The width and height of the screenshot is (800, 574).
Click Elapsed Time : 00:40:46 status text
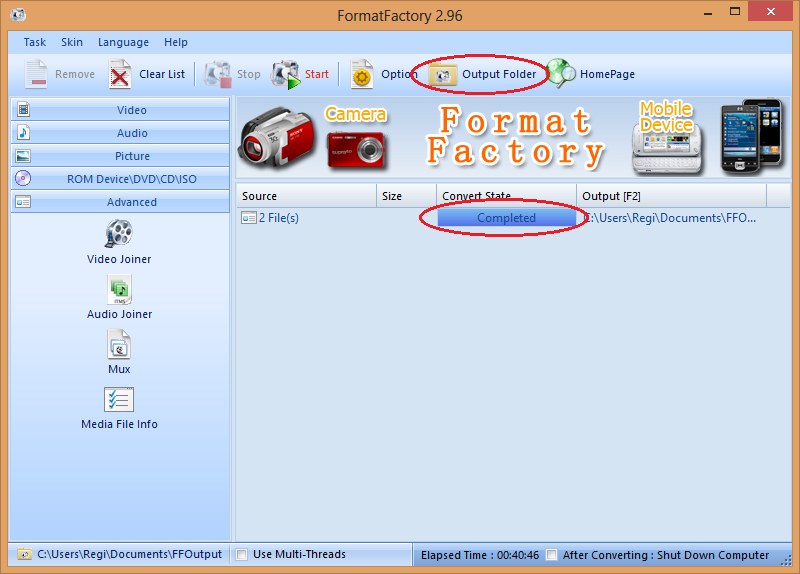480,555
